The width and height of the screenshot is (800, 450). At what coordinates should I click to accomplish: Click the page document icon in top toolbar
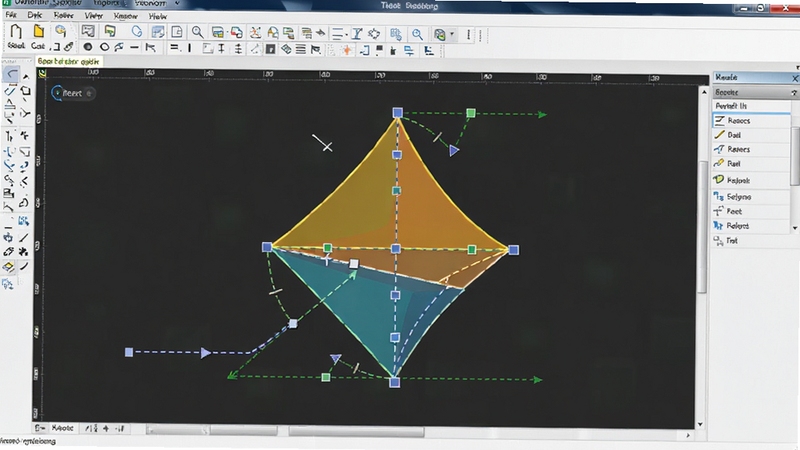(177, 32)
